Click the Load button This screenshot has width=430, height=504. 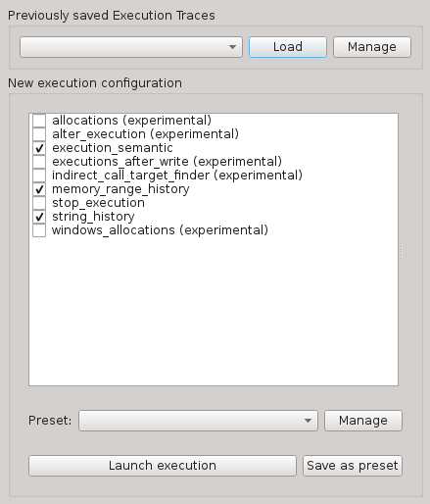tap(288, 47)
